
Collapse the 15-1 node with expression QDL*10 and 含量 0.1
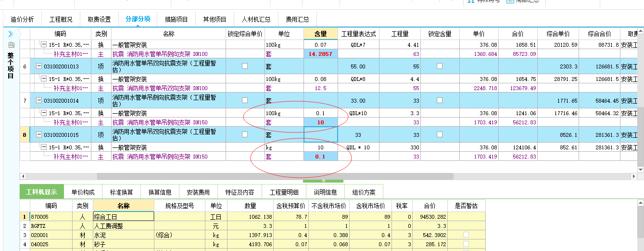[x=44, y=113]
